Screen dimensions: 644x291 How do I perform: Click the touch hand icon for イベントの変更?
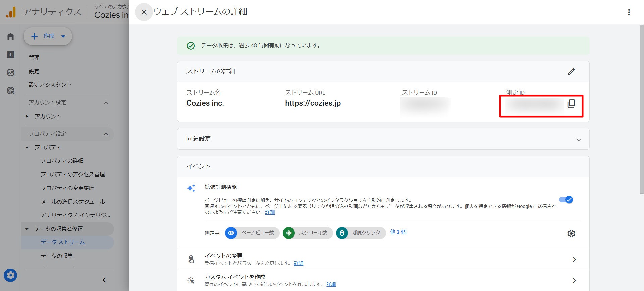(x=191, y=259)
